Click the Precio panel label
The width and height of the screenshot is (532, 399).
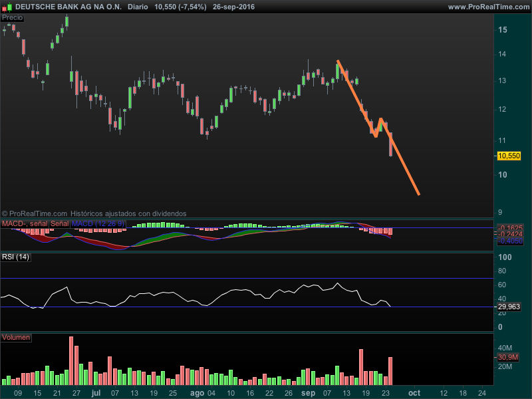(x=13, y=18)
